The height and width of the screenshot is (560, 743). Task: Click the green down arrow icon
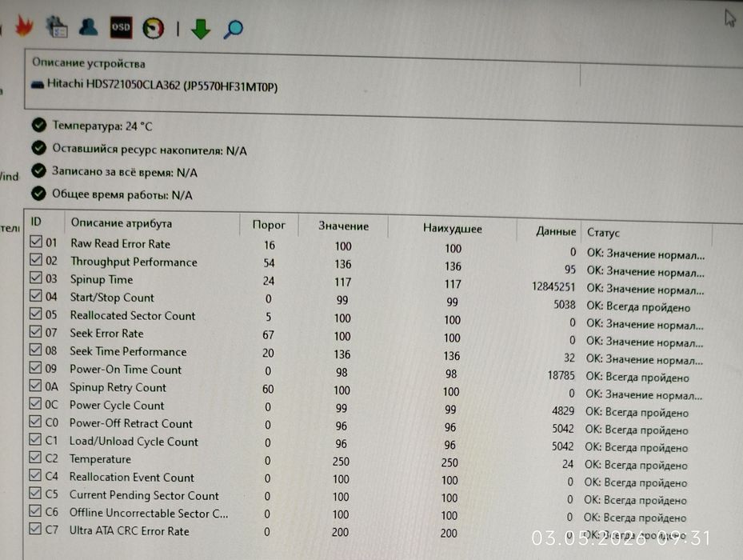[201, 29]
